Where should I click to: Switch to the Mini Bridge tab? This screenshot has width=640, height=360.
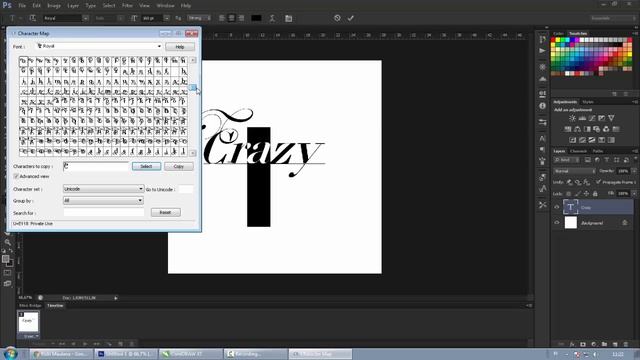pos(30,305)
